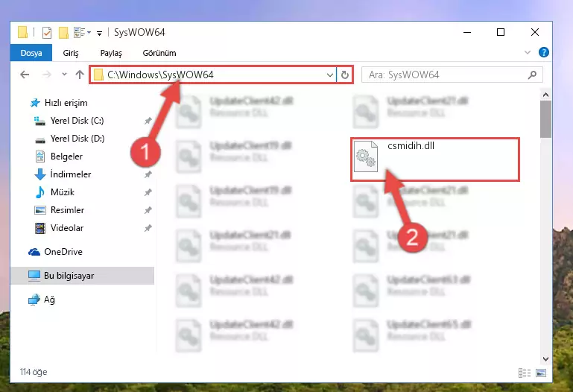Click the vertical scrollbar thumb

click(545, 119)
